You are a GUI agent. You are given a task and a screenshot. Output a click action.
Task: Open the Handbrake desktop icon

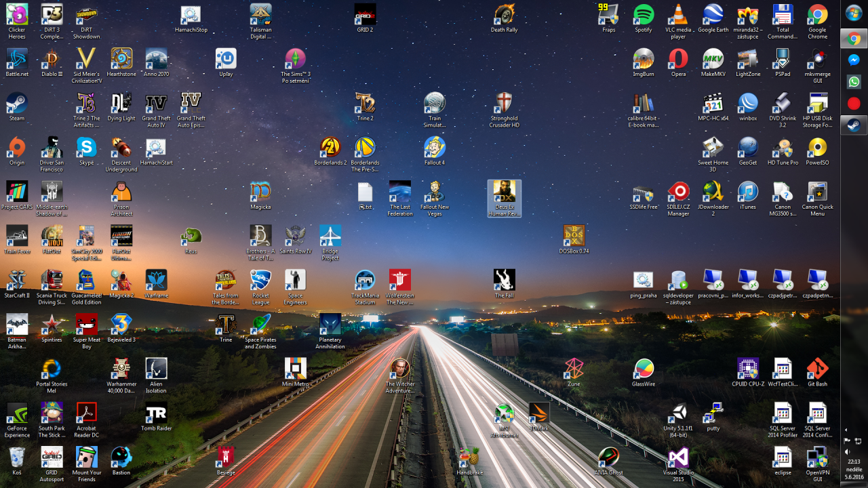469,461
